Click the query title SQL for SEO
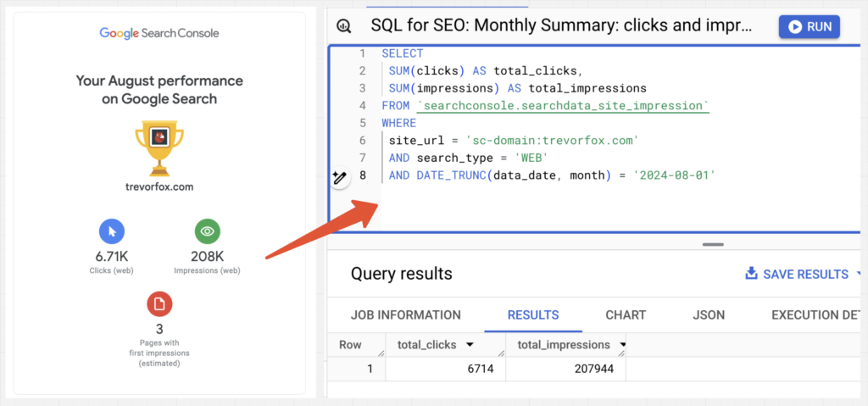 561,26
